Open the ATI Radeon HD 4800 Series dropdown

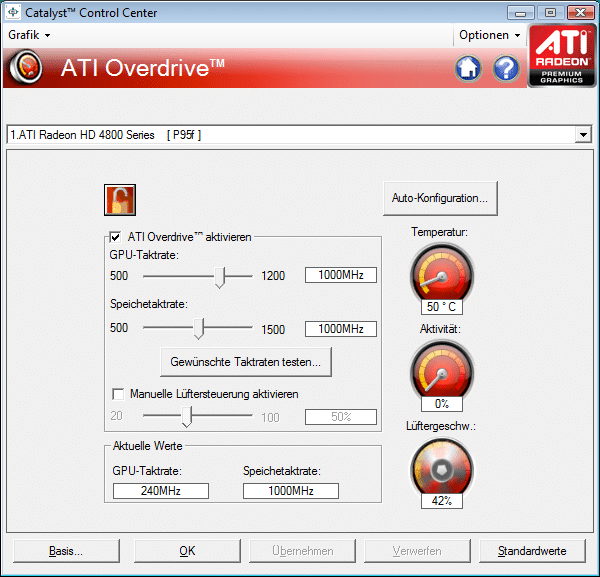click(x=583, y=135)
